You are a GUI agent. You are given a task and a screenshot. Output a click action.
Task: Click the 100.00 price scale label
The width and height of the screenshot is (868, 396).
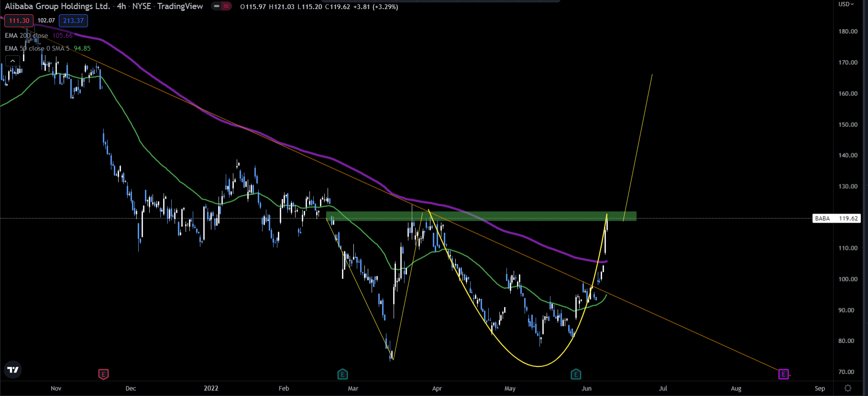[848, 279]
